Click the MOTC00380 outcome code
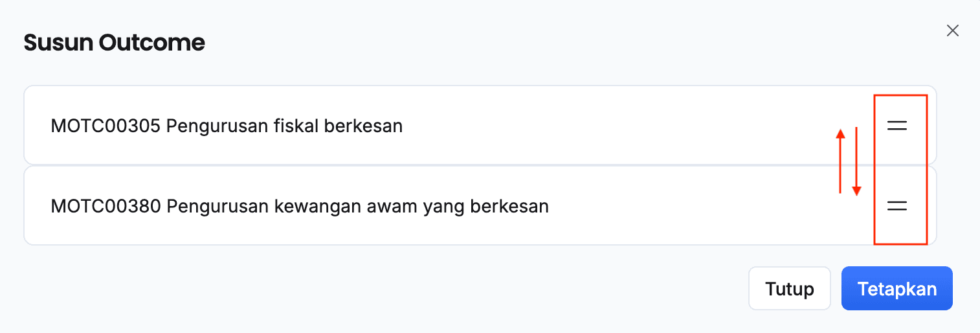Screen dimensions: 980x333 coord(105,206)
